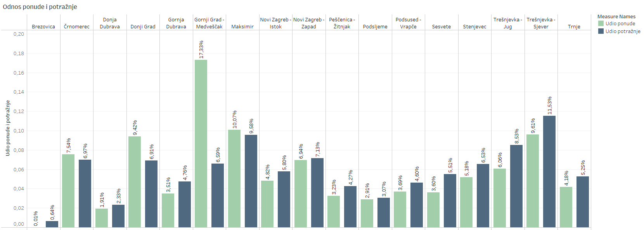Click the Trnje column header
Image resolution: width=644 pixels, height=230 pixels.
tap(574, 27)
